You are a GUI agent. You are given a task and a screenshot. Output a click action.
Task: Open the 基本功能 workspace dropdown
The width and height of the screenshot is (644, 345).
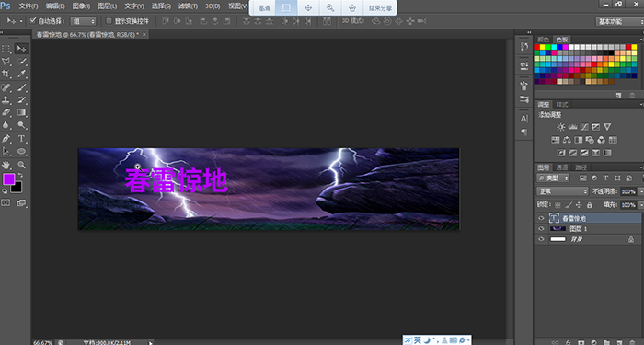click(x=619, y=21)
